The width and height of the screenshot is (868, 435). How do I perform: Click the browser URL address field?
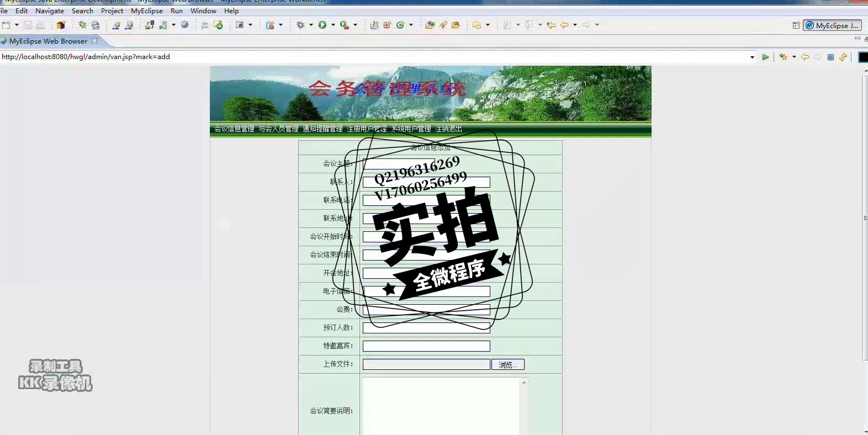(374, 57)
